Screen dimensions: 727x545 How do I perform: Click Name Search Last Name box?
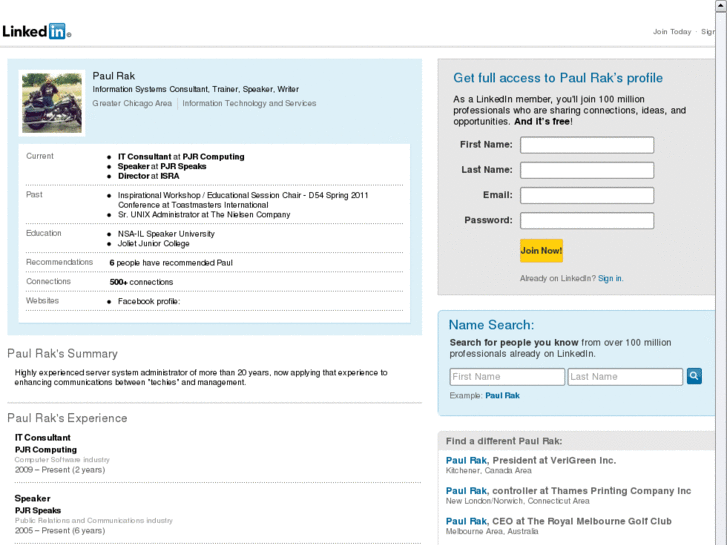pyautogui.click(x=625, y=377)
